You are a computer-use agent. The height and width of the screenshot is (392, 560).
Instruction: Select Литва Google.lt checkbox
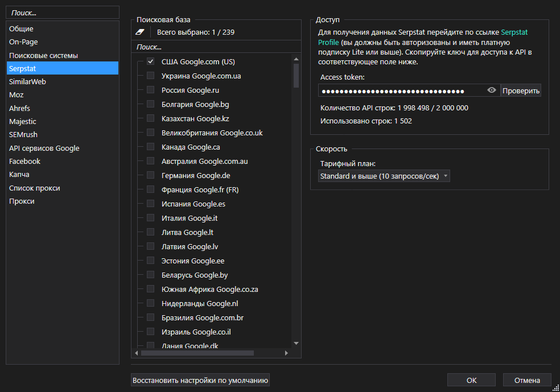pos(150,232)
